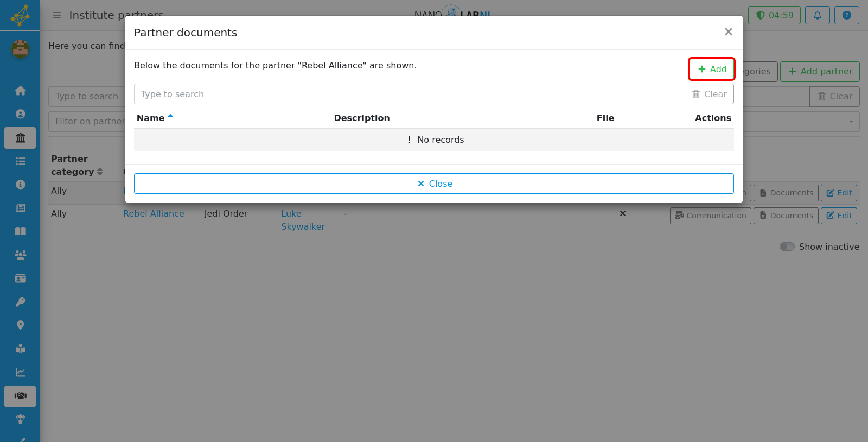868x442 pixels.
Task: Open the list icon in sidebar
Action: 20,161
